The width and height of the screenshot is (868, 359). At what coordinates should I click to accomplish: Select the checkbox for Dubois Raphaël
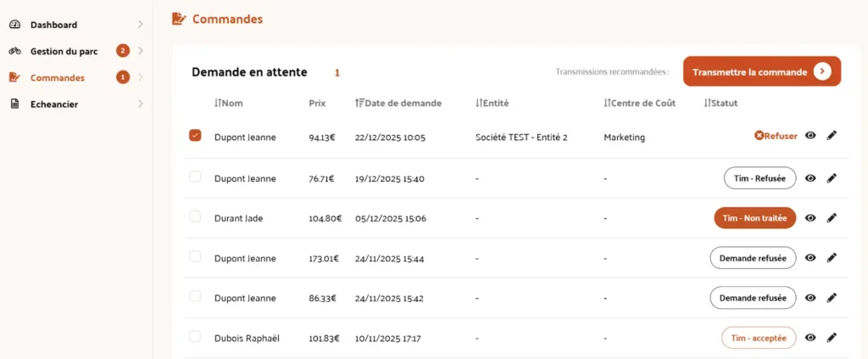[x=195, y=336]
